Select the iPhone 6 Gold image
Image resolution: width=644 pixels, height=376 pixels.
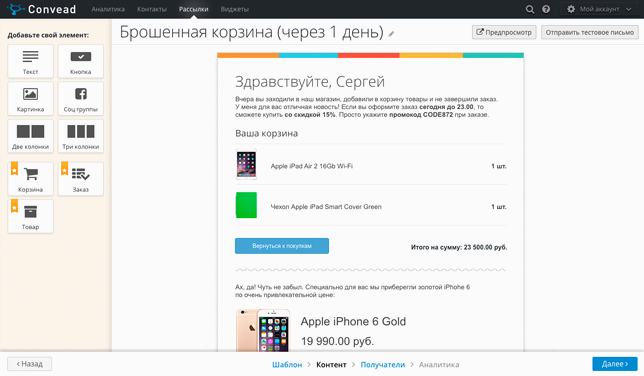click(263, 330)
